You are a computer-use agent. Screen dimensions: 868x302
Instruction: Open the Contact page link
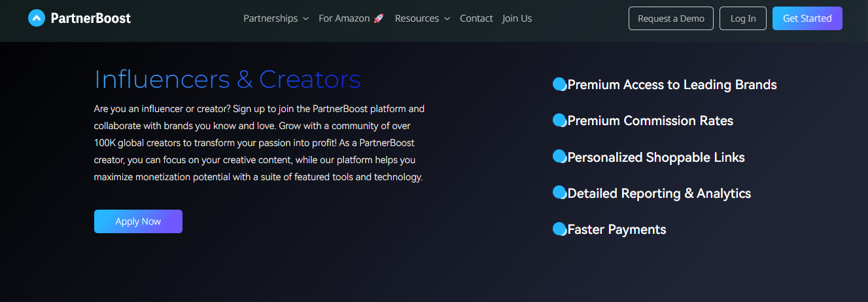pos(476,18)
